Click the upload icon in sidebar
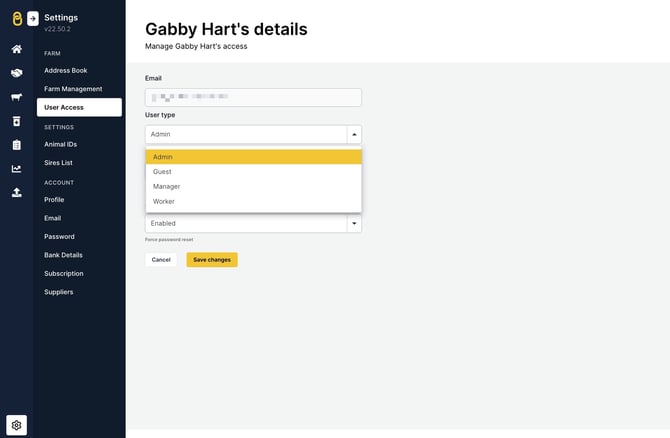Screen dimensions: 670x438 (x=16, y=193)
